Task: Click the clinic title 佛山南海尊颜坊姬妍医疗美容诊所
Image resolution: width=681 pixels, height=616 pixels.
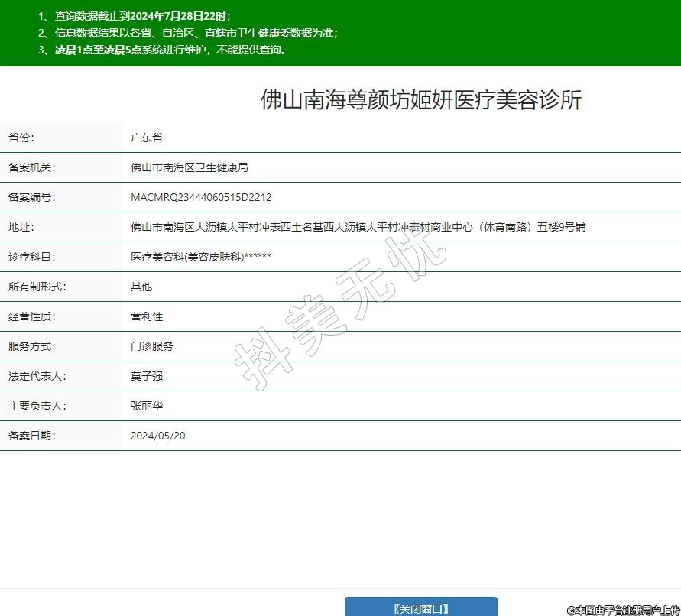Action: [x=421, y=100]
